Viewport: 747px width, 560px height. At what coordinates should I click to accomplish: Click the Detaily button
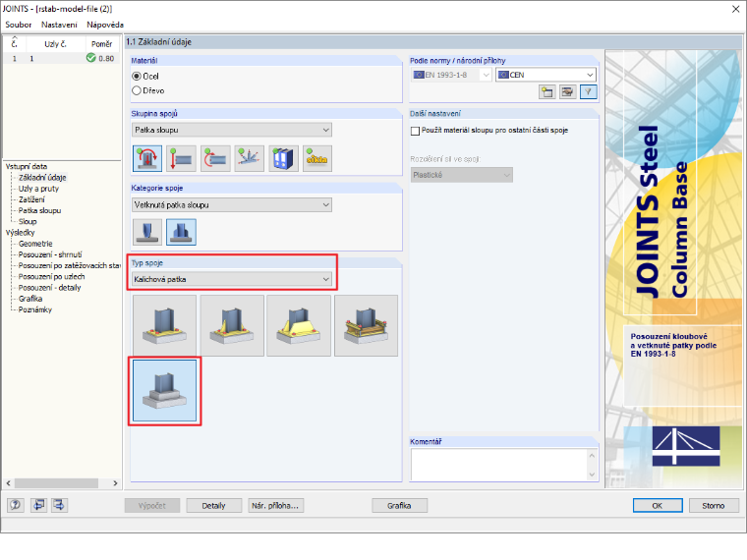pyautogui.click(x=213, y=506)
